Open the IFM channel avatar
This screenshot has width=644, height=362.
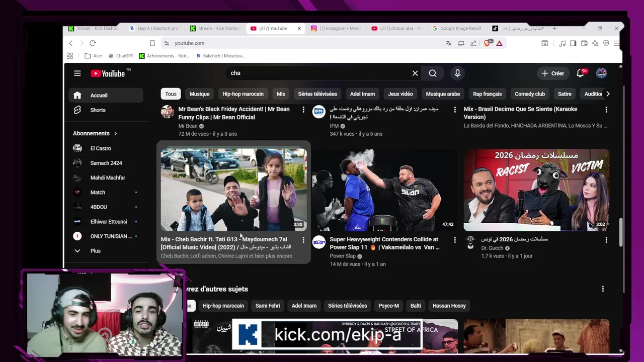pos(319,112)
